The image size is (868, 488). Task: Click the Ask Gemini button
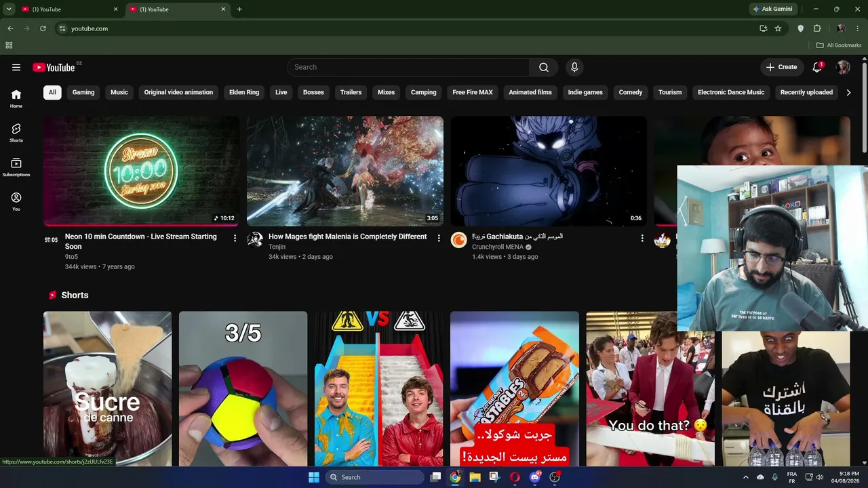coord(772,9)
